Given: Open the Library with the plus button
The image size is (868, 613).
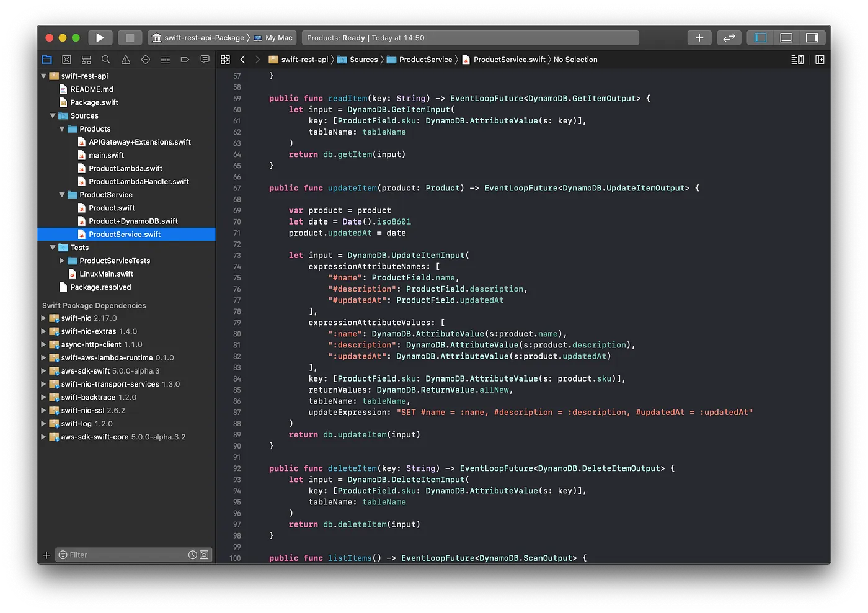Looking at the screenshot, I should point(699,38).
